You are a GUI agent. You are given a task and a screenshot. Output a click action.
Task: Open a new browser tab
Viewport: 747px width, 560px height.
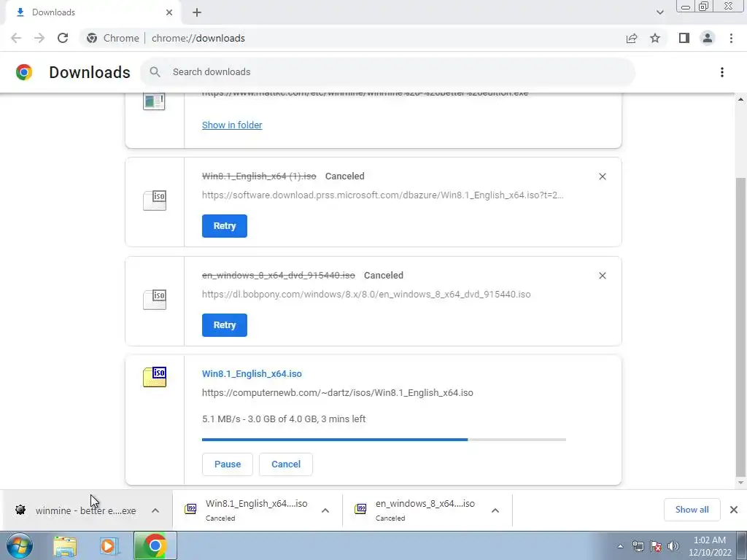click(x=197, y=12)
